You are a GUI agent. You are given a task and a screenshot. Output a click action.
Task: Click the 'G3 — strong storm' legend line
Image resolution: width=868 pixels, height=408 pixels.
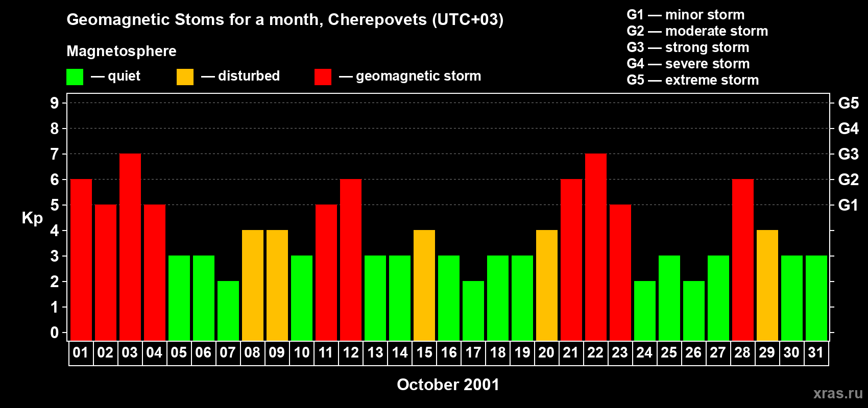(688, 47)
